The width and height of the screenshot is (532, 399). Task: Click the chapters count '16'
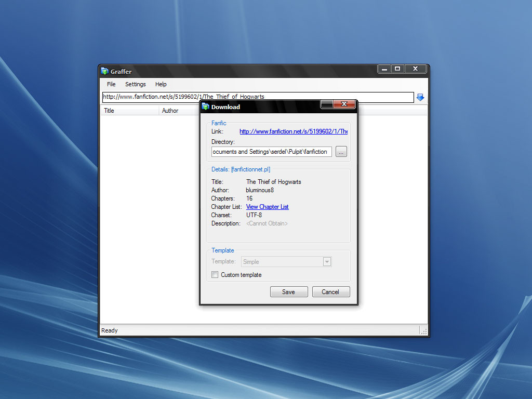pyautogui.click(x=249, y=198)
